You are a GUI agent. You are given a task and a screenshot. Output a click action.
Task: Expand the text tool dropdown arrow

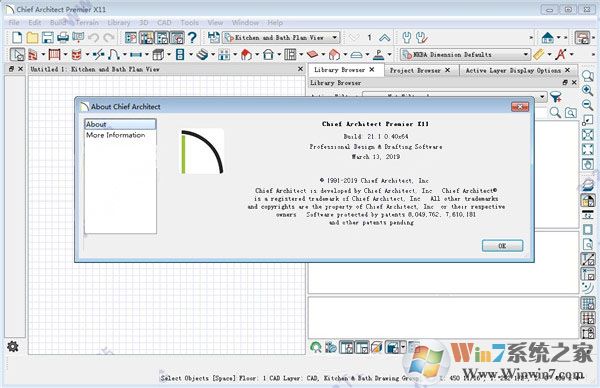(572, 54)
